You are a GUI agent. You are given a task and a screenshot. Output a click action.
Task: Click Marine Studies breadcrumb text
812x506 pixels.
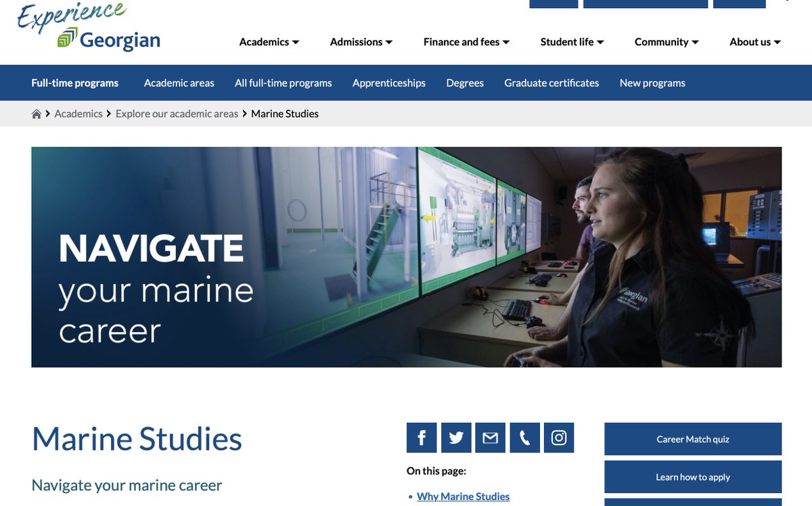[285, 114]
